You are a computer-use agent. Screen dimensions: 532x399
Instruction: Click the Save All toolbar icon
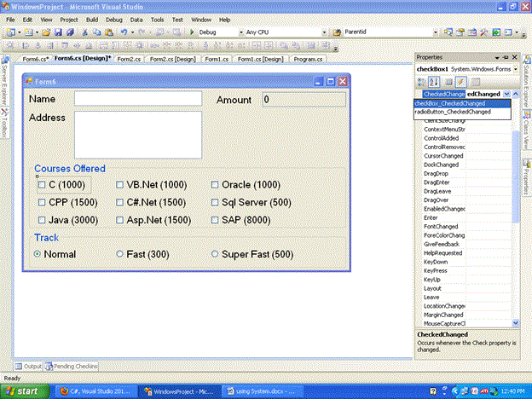[70, 32]
